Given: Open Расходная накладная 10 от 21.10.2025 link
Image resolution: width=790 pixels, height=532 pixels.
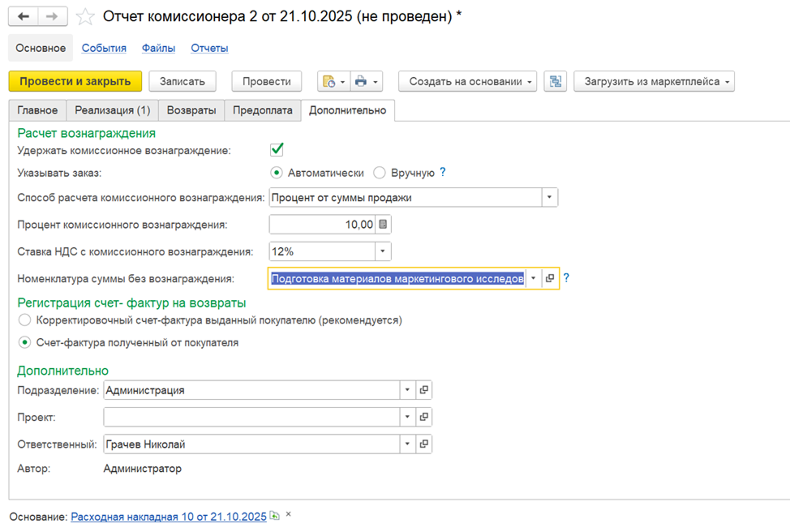Looking at the screenshot, I should pyautogui.click(x=168, y=517).
